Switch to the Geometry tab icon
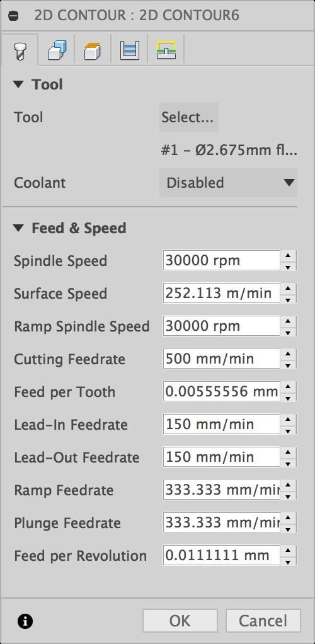The width and height of the screenshot is (315, 644). click(x=56, y=50)
